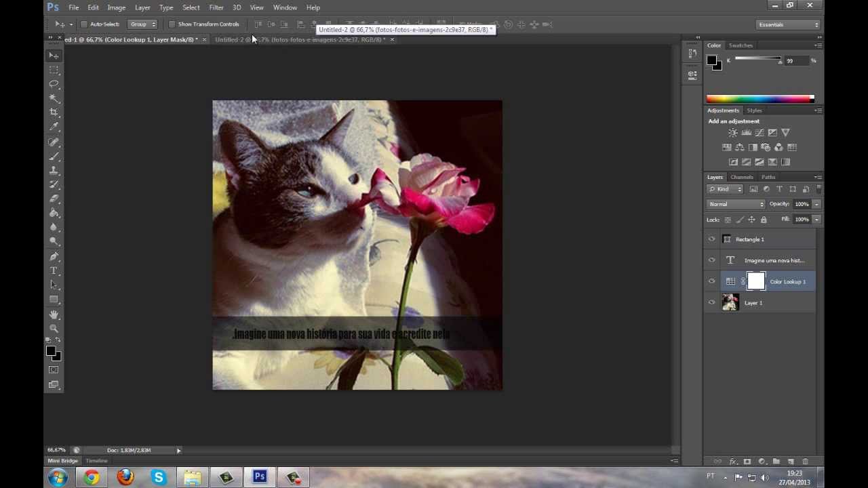Screen dimensions: 868x488
Task: Toggle lock all padlock icon
Action: [764, 220]
